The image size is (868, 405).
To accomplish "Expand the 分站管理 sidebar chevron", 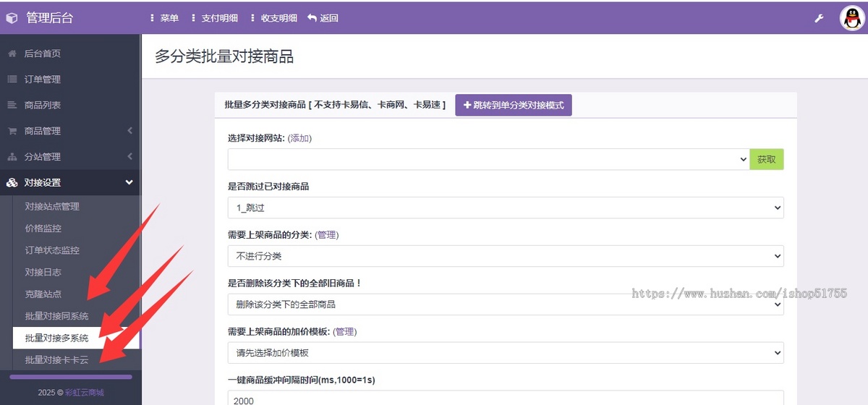I will click(129, 157).
